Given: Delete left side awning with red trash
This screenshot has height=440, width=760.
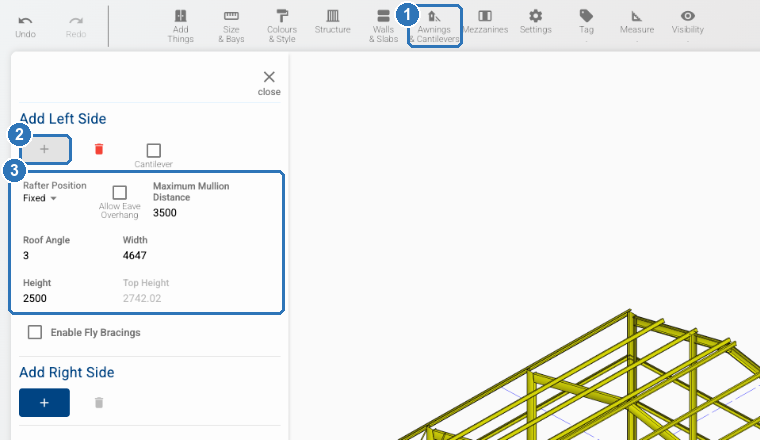Looking at the screenshot, I should [x=99, y=149].
